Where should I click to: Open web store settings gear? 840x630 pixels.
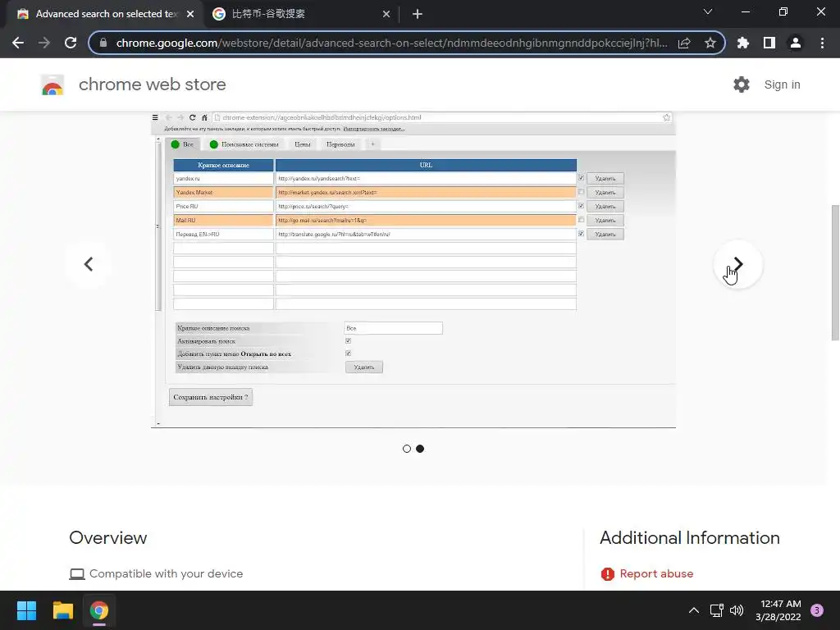(x=742, y=84)
